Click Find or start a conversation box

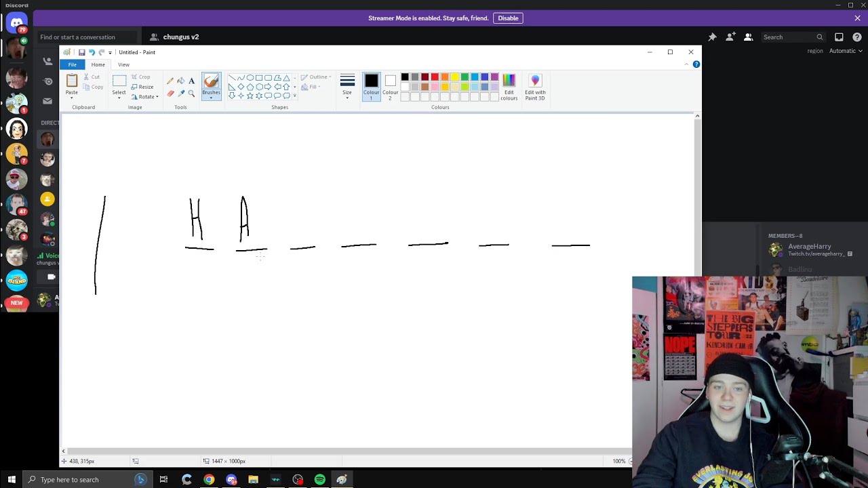pyautogui.click(x=87, y=37)
